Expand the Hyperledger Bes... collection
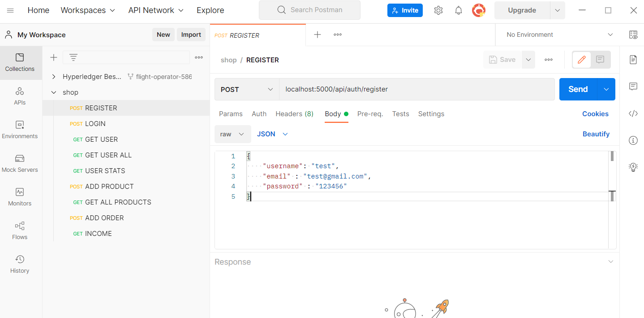Screen dimensions: 644x318 (x=54, y=77)
